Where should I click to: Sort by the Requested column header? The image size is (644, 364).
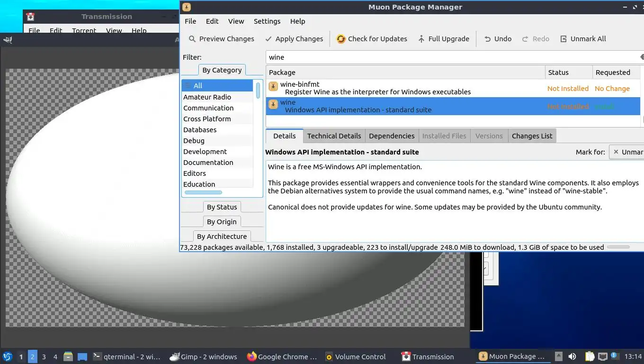tap(616, 73)
